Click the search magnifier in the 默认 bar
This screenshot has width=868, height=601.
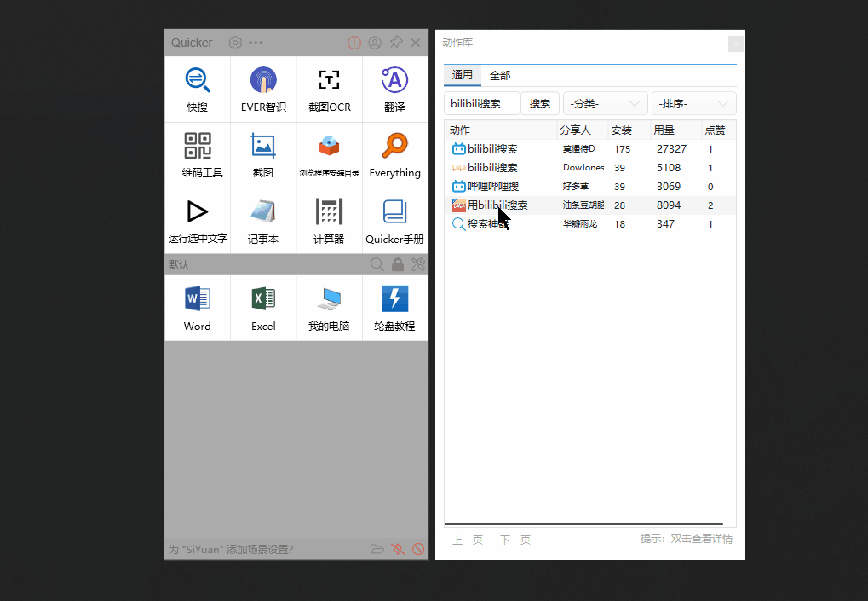(x=377, y=264)
